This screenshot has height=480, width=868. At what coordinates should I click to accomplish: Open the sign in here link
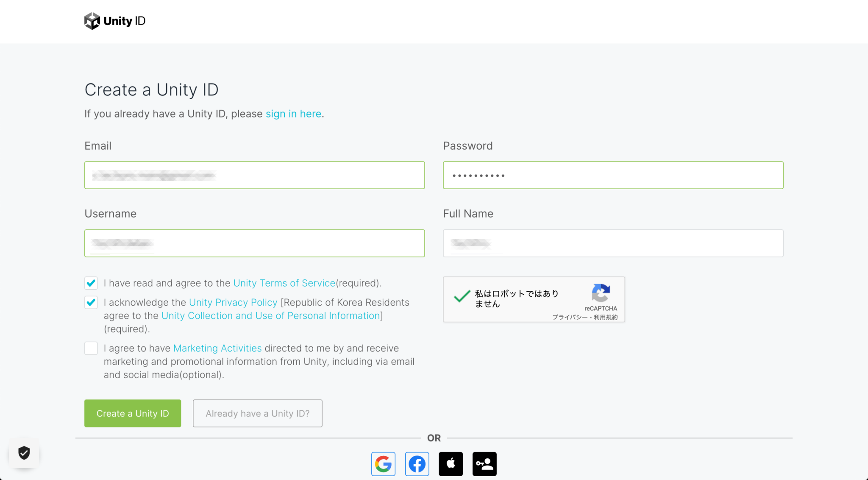click(293, 114)
